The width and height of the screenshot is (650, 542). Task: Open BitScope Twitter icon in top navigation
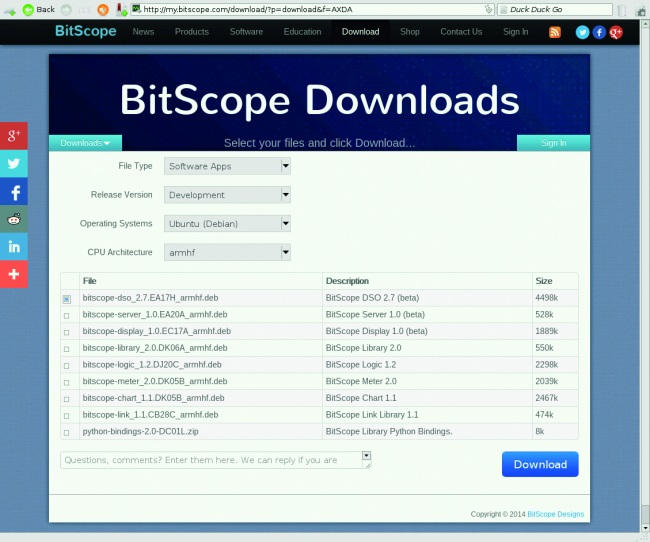click(582, 32)
